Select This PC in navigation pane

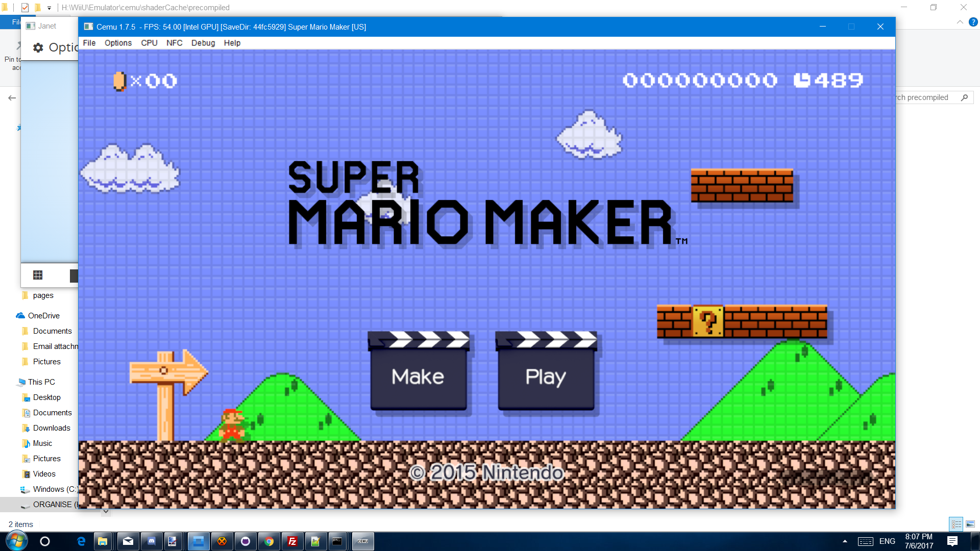(x=41, y=382)
